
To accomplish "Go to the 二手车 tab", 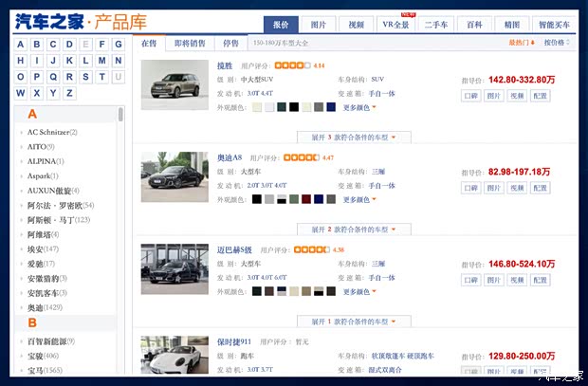I will pos(436,25).
